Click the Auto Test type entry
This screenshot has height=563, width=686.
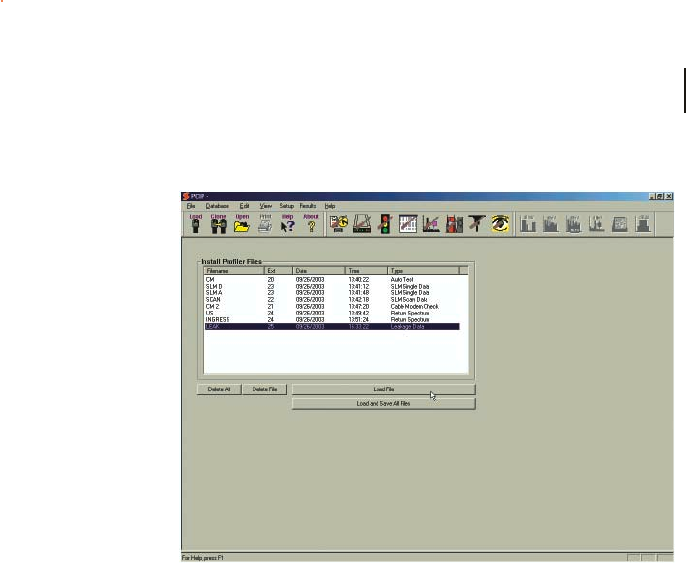pyautogui.click(x=402, y=280)
